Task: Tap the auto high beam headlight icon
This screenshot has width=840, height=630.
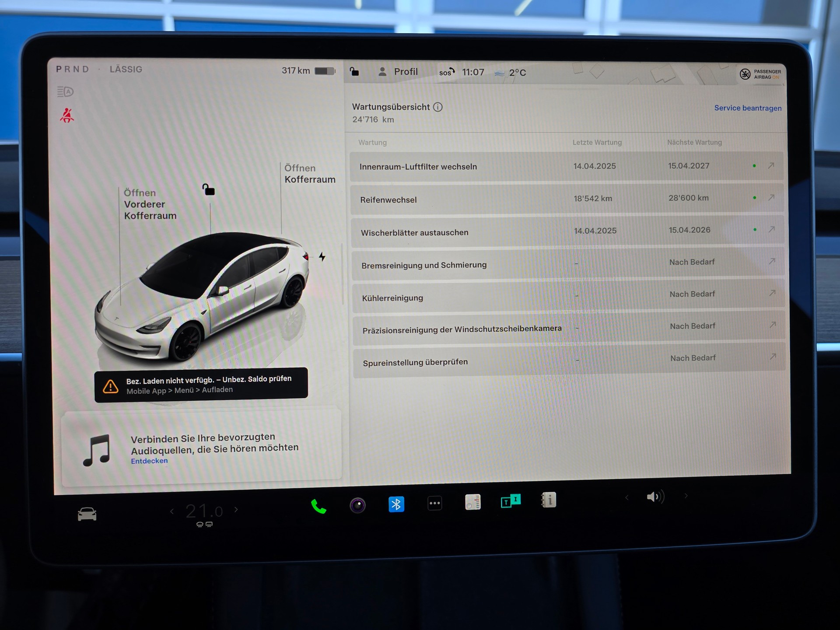Action: (x=65, y=92)
